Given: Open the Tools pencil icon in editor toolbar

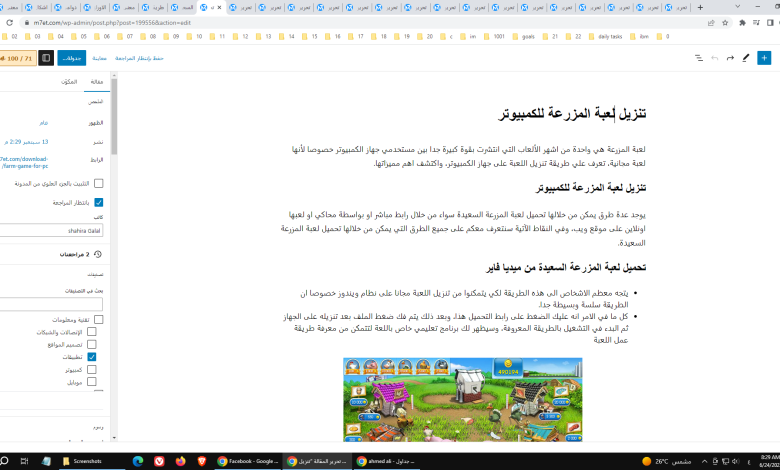Looking at the screenshot, I should [x=746, y=58].
